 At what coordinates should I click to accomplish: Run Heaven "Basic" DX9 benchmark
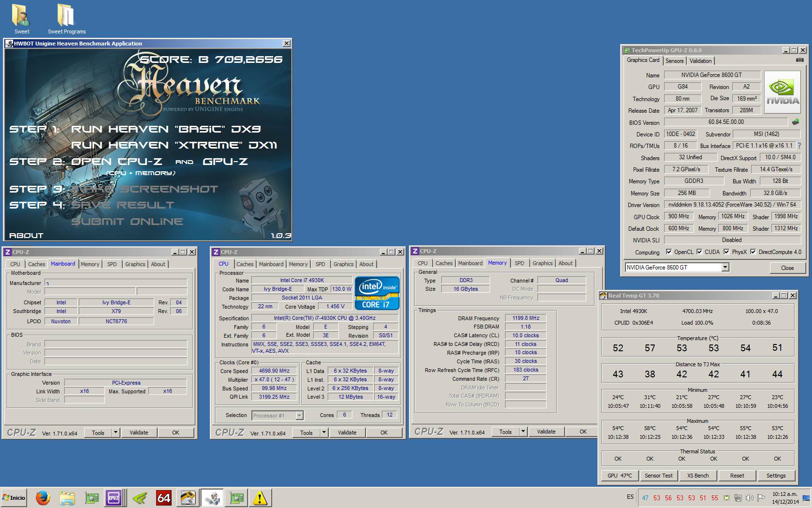click(166, 129)
